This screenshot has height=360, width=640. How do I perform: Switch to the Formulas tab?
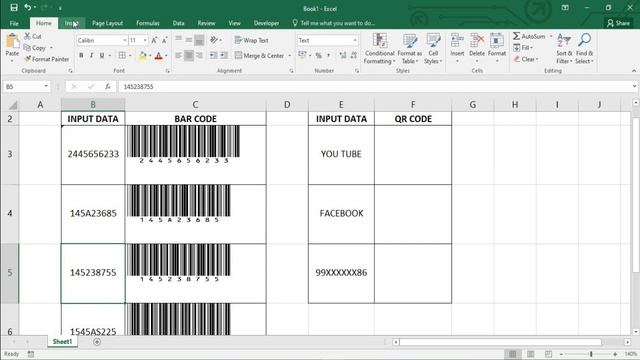[148, 23]
